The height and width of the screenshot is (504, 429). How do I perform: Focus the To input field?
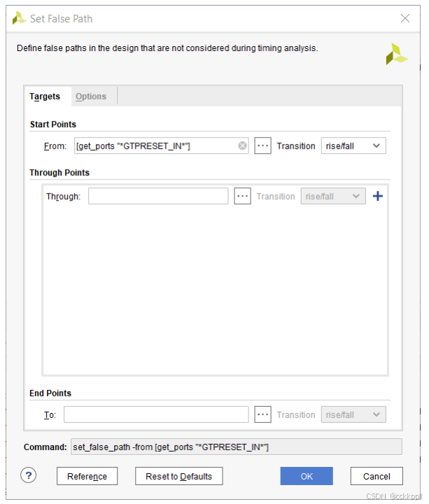[x=156, y=415]
